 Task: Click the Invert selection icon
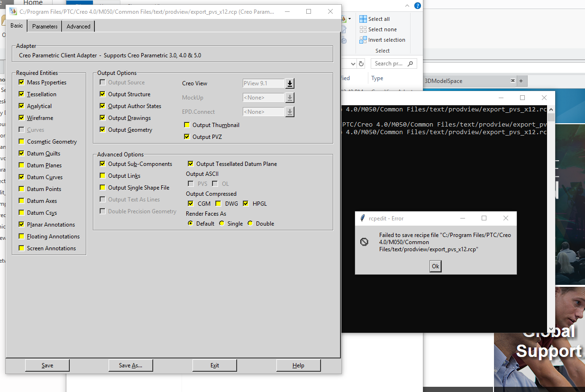[x=363, y=40]
